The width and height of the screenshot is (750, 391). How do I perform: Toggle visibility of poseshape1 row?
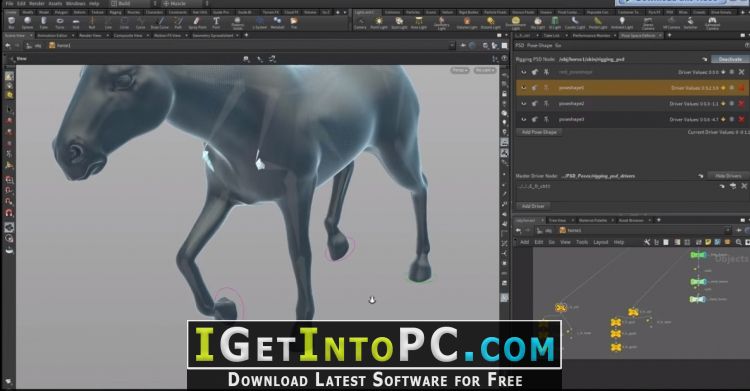point(524,88)
